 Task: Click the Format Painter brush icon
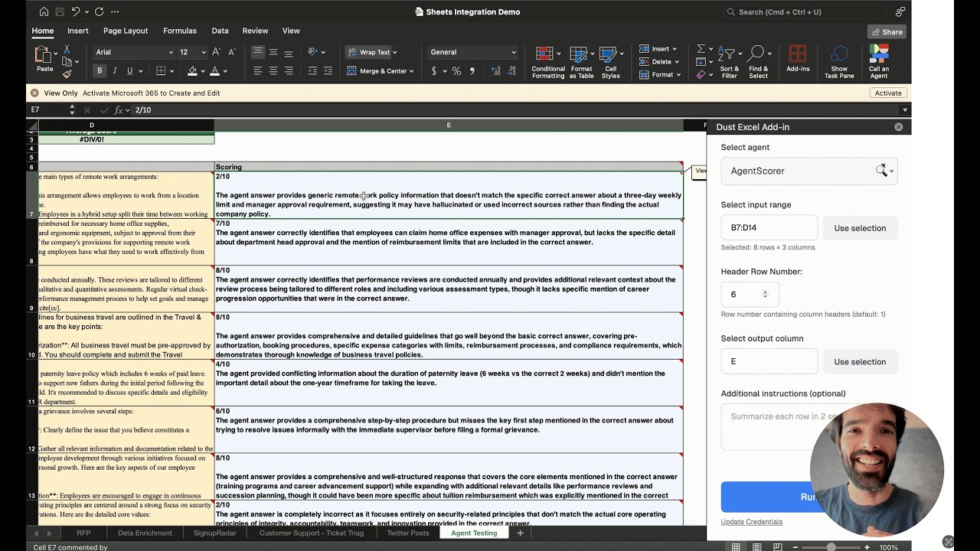[x=67, y=74]
